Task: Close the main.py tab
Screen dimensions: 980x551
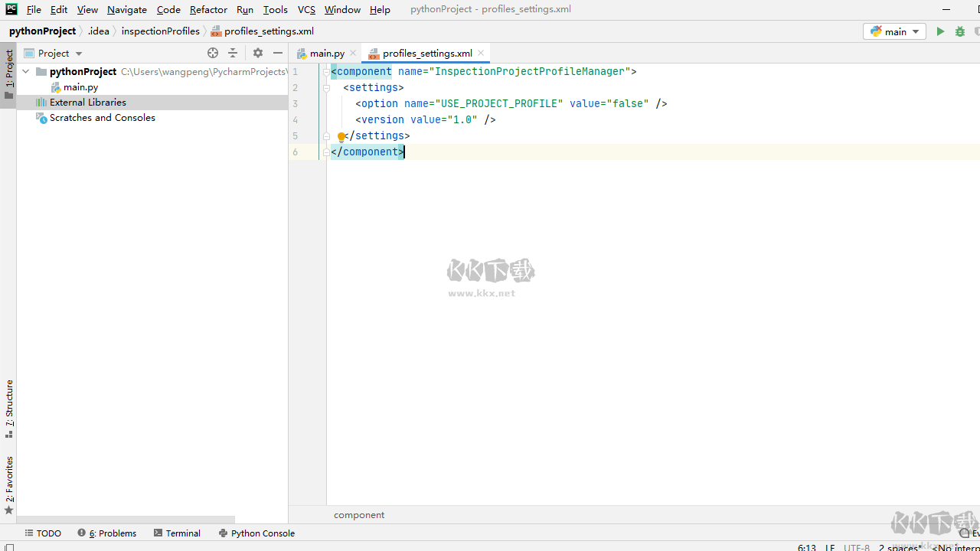Action: 353,53
